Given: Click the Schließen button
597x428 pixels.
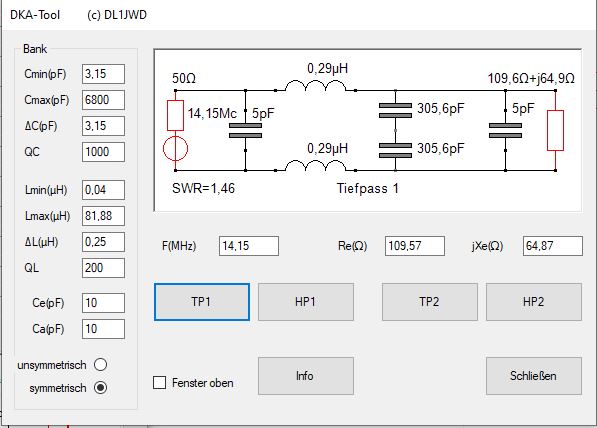Looking at the screenshot, I should 534,376.
